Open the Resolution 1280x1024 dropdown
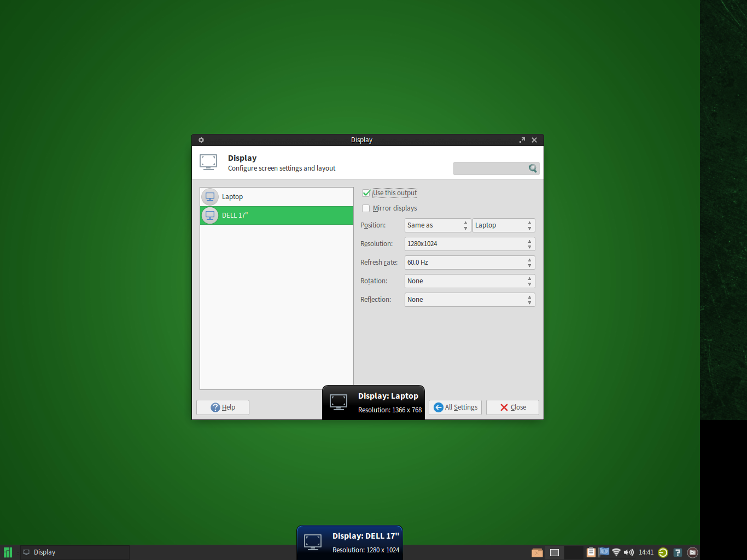The height and width of the screenshot is (560, 747). coord(470,244)
